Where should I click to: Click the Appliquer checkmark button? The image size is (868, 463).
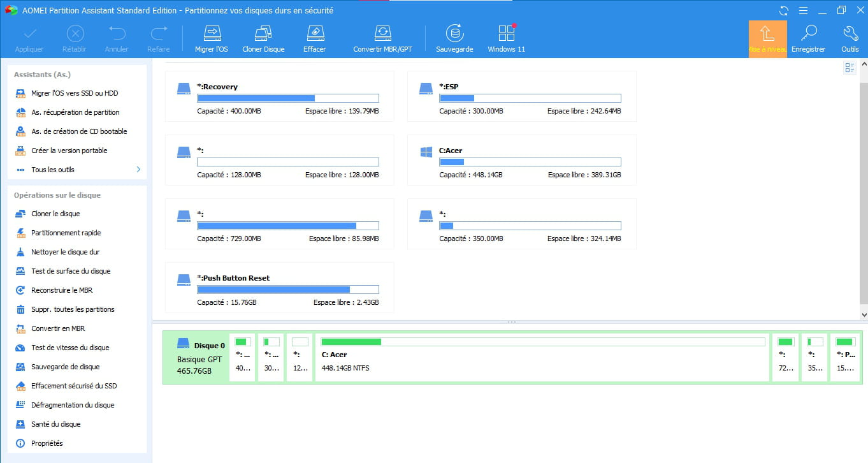click(x=29, y=39)
